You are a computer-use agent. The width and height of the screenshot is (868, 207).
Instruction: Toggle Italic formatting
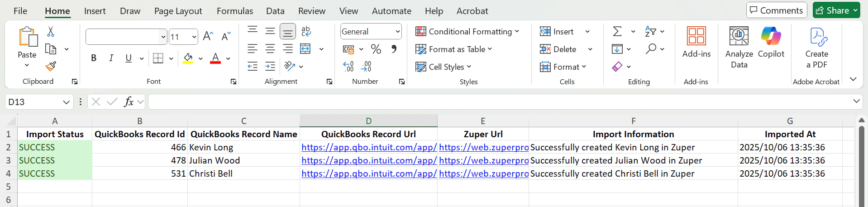111,58
